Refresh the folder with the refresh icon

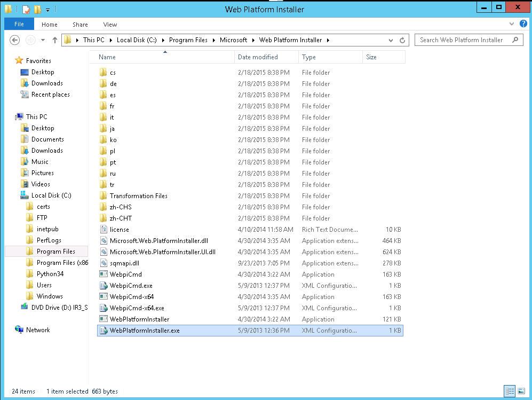point(403,40)
